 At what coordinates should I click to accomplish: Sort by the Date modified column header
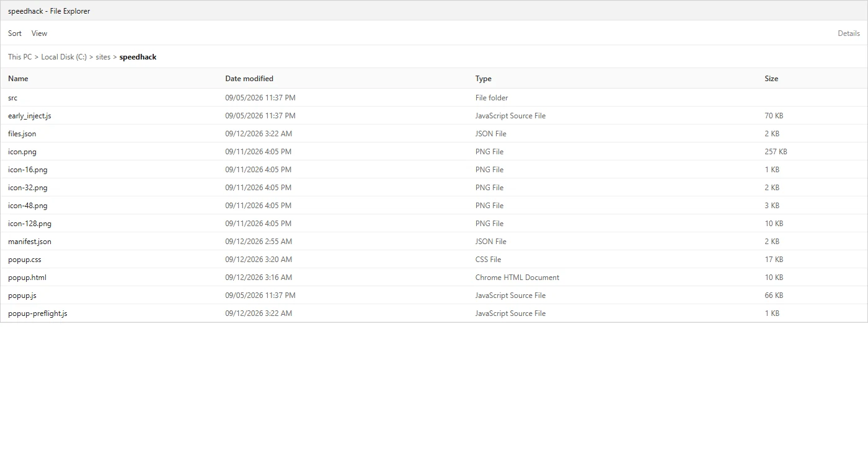(x=249, y=79)
